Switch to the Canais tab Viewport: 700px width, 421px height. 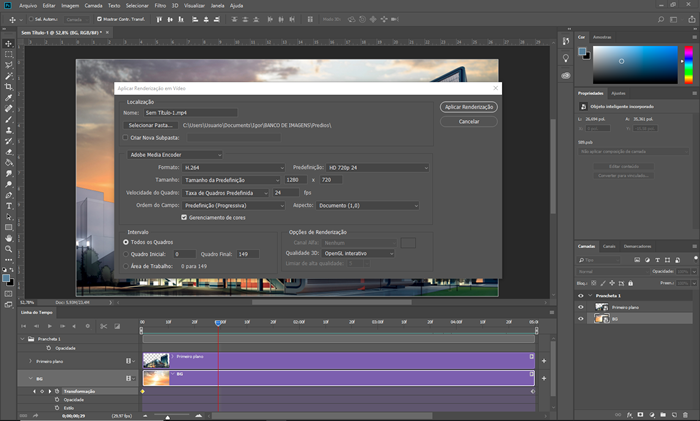click(609, 246)
